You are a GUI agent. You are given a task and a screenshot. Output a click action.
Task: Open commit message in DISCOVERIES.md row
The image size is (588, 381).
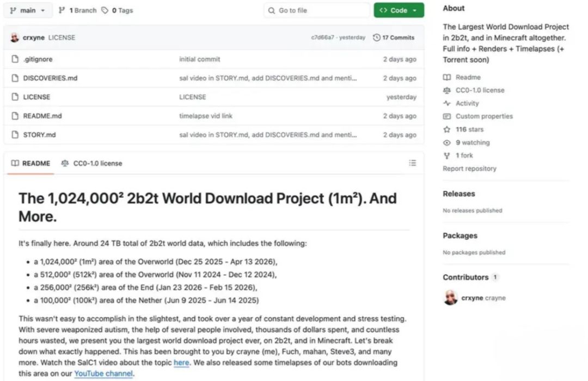268,78
